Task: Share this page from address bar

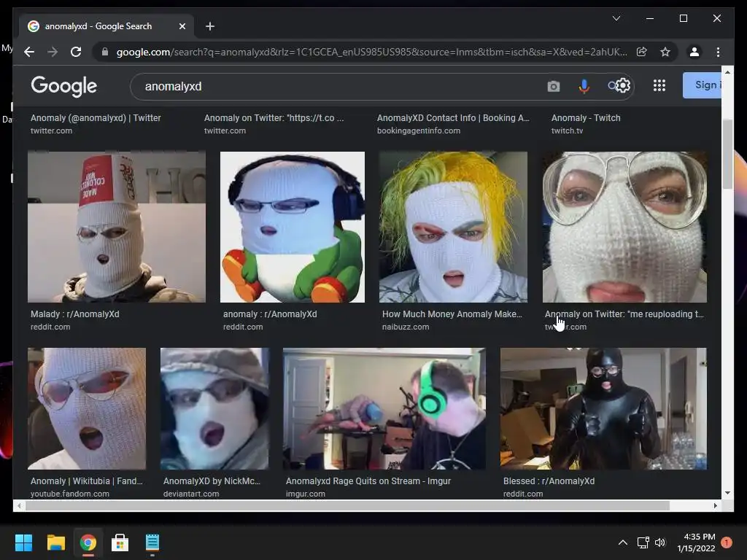Action: tap(642, 52)
